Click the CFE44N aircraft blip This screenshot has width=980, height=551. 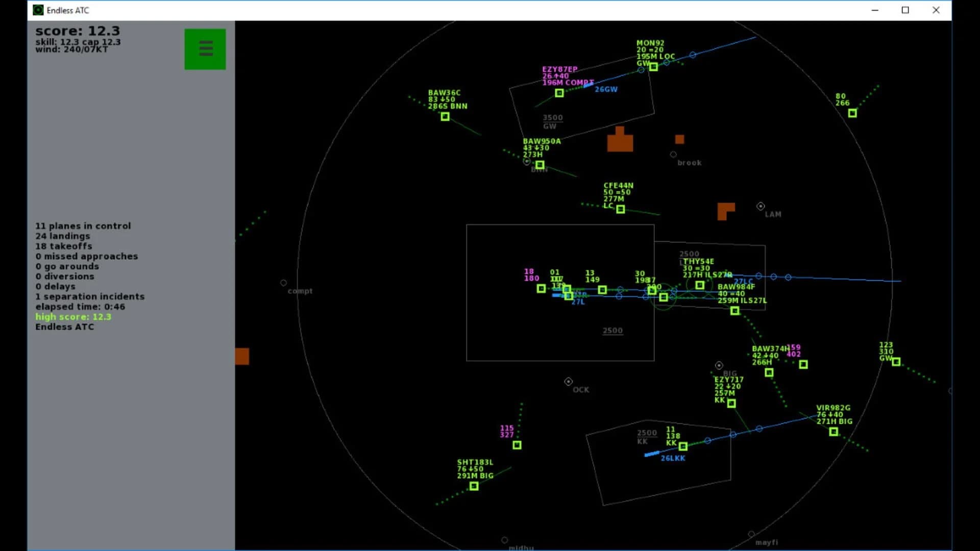point(620,209)
